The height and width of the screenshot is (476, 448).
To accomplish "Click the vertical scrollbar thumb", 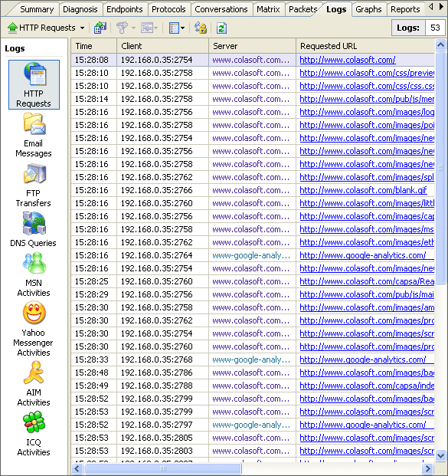I will [x=440, y=167].
